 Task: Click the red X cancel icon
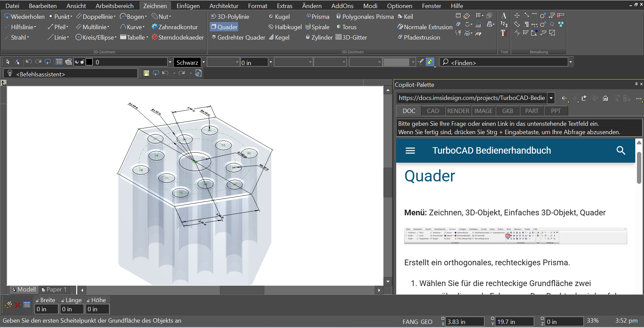tap(17, 305)
